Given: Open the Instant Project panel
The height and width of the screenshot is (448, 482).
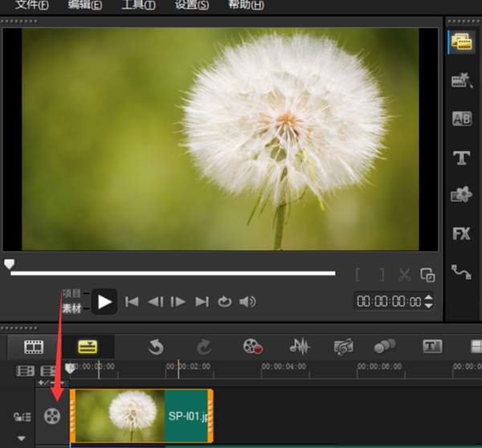Looking at the screenshot, I should [461, 80].
